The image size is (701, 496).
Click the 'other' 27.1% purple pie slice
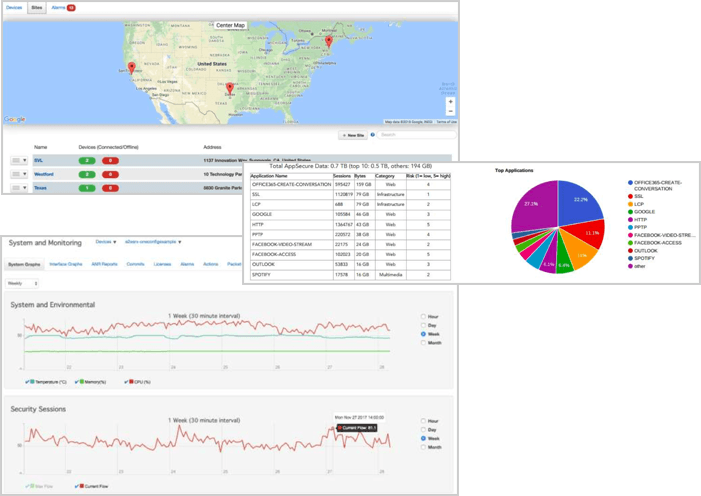tap(534, 206)
